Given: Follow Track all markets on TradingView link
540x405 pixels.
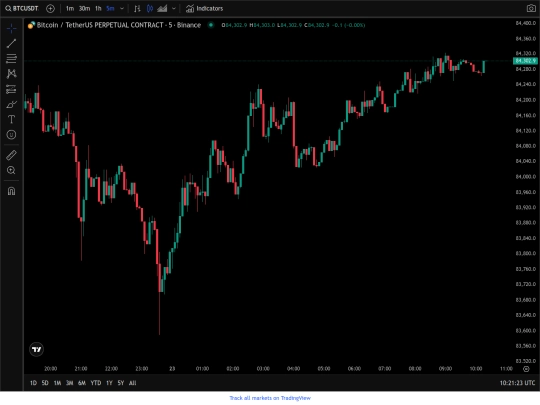Looking at the screenshot, I should 270,398.
